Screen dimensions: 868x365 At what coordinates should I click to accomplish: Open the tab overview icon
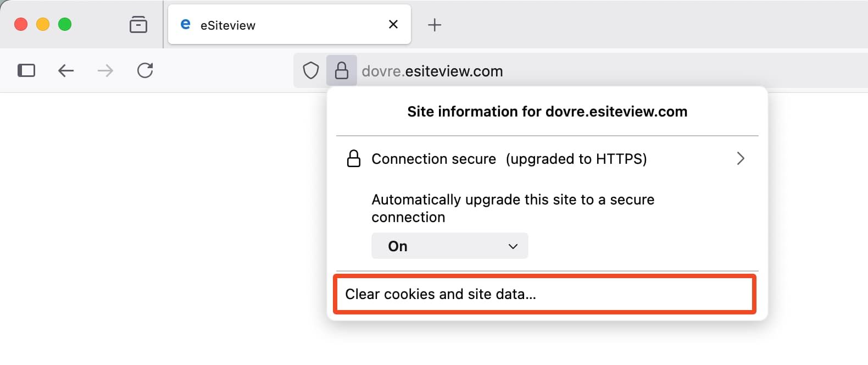pos(138,24)
